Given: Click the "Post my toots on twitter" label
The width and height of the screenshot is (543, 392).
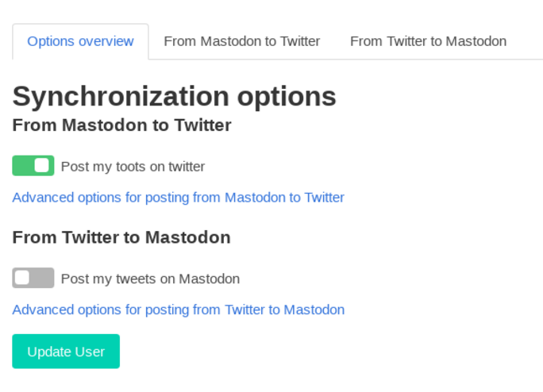Looking at the screenshot, I should (x=133, y=167).
